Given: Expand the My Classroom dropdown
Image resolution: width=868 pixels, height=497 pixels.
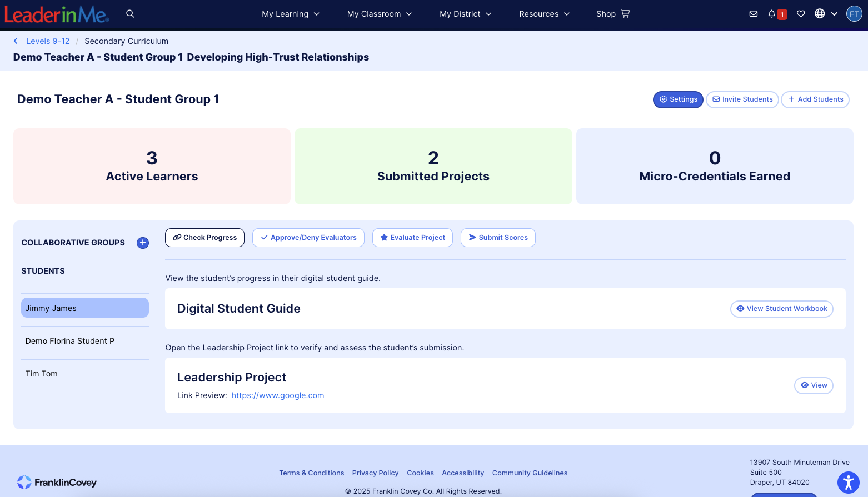Looking at the screenshot, I should (x=380, y=14).
